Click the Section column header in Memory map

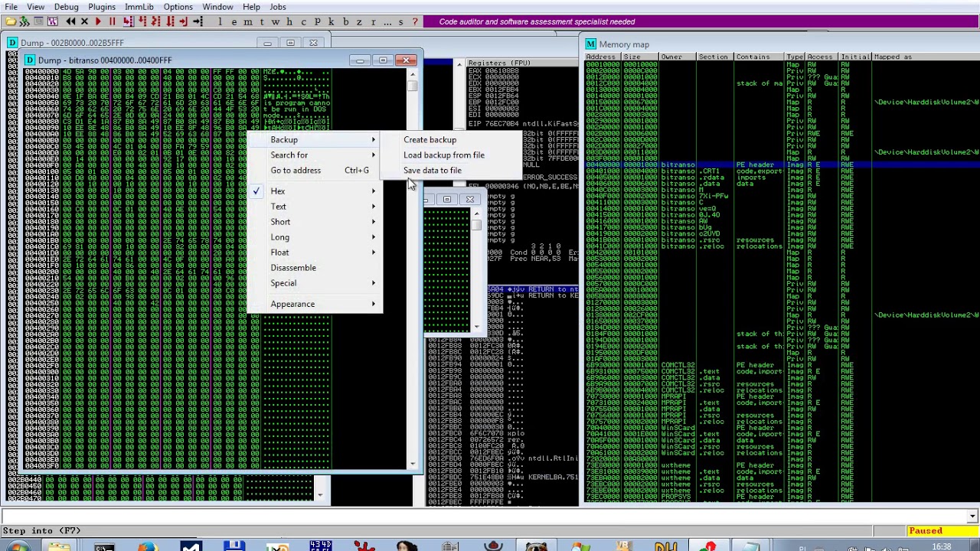[714, 57]
